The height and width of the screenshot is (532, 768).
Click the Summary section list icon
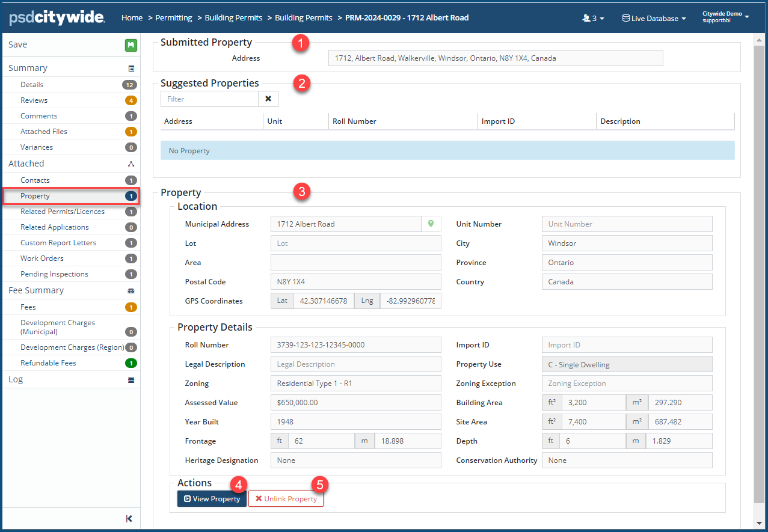[131, 69]
